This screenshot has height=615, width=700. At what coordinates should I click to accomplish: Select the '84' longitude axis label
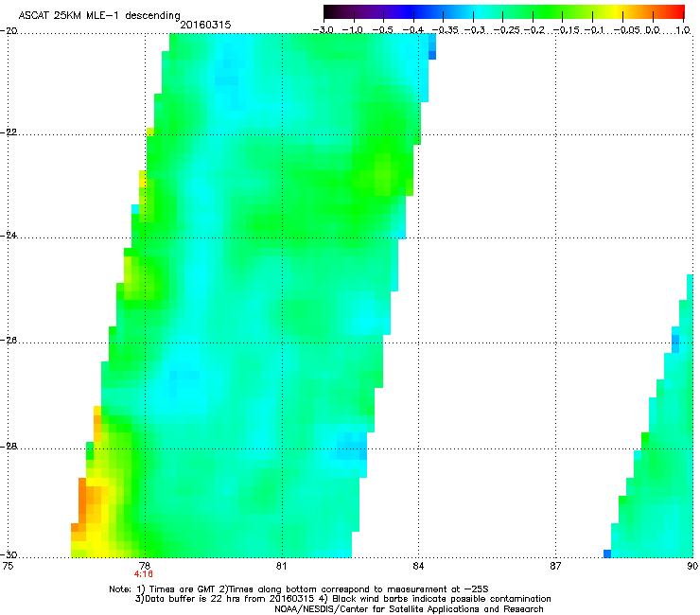(x=418, y=567)
